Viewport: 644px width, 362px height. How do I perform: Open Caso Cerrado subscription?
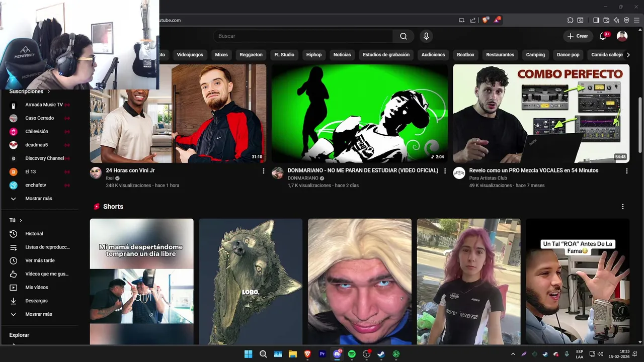click(x=40, y=118)
